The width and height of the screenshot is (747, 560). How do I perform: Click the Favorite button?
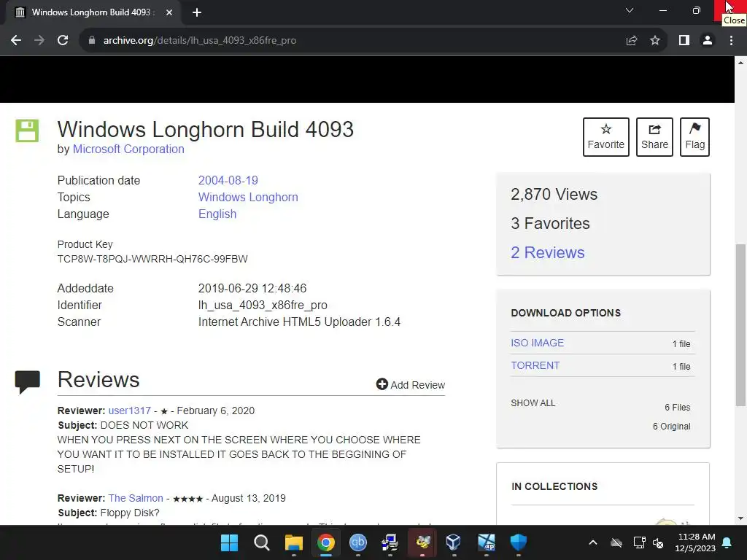(x=606, y=136)
